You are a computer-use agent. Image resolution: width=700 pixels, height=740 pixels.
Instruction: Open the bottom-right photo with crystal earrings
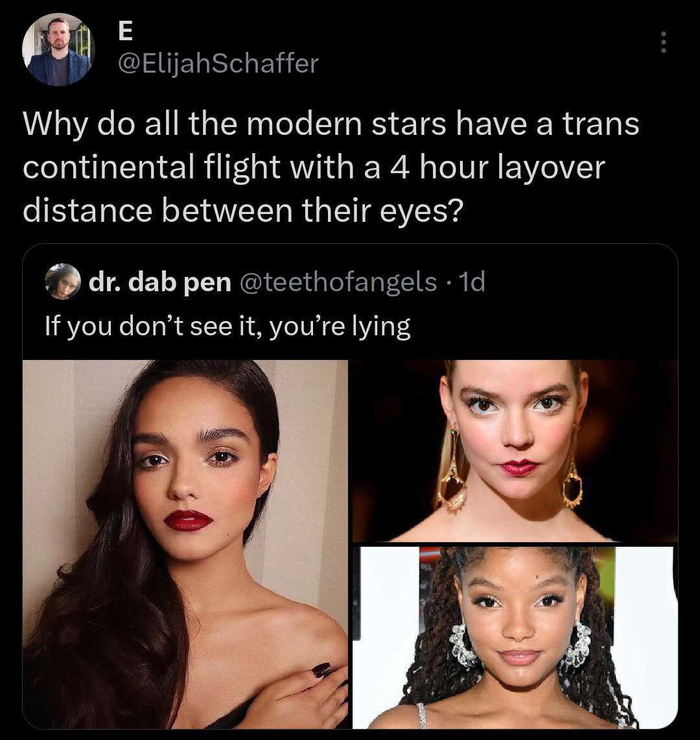pyautogui.click(x=516, y=637)
